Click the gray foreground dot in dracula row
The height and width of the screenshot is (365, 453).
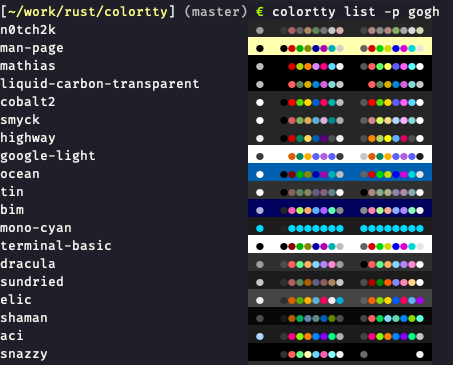click(x=260, y=264)
